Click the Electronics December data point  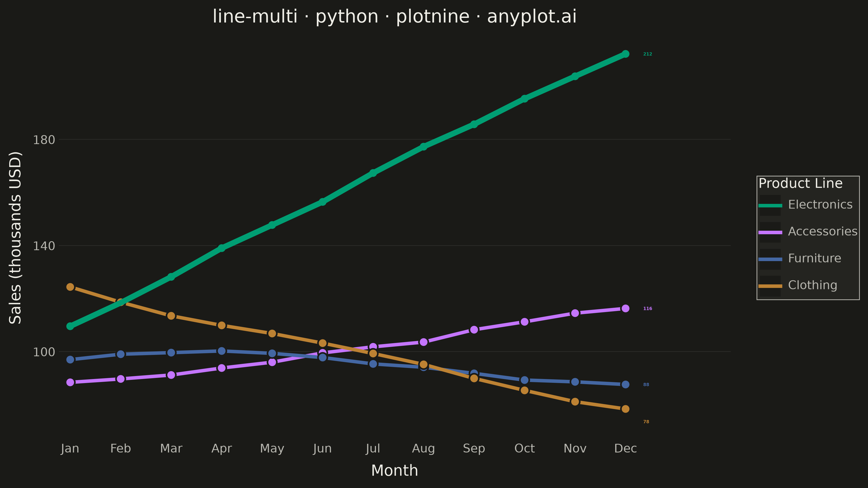626,54
